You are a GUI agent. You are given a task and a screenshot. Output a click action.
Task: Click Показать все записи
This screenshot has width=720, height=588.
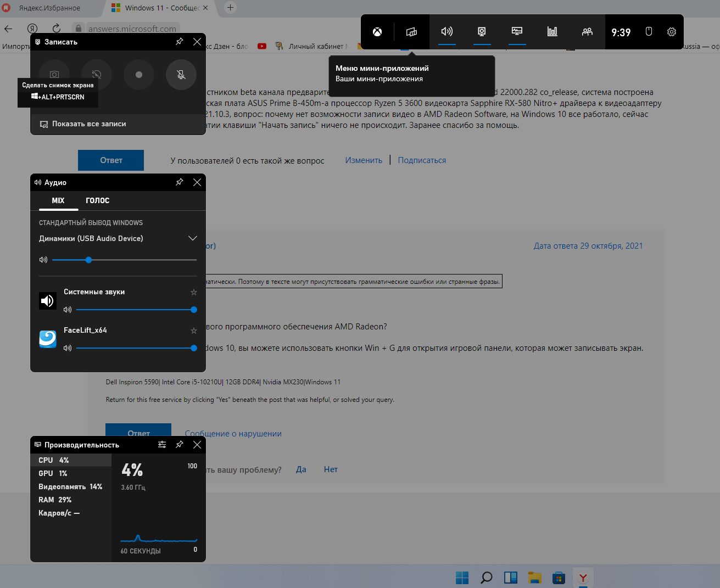(x=83, y=124)
